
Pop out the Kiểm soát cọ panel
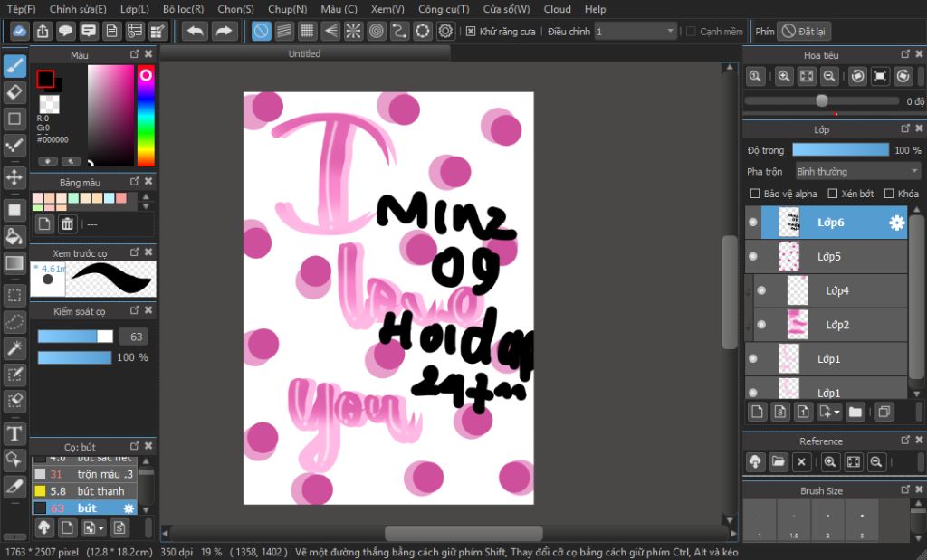click(135, 310)
